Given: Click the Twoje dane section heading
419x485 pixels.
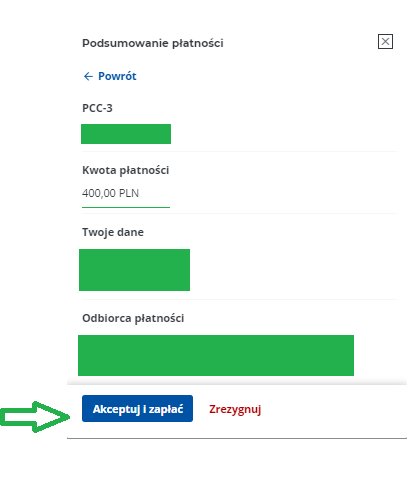Looking at the screenshot, I should [113, 232].
